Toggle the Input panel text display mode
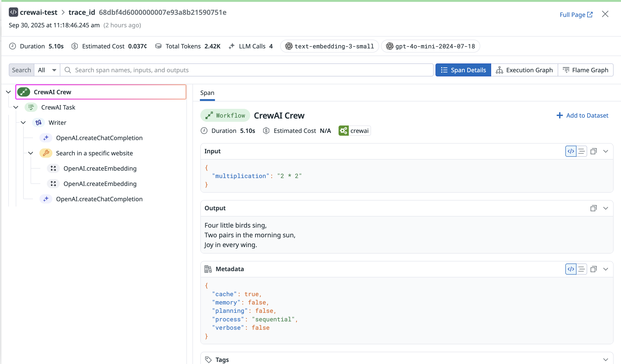Image resolution: width=621 pixels, height=364 pixels. click(x=582, y=151)
